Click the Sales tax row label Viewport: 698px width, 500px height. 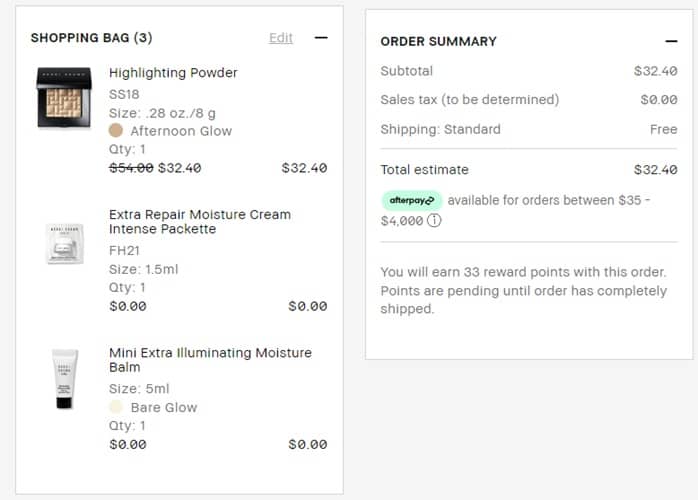click(469, 100)
